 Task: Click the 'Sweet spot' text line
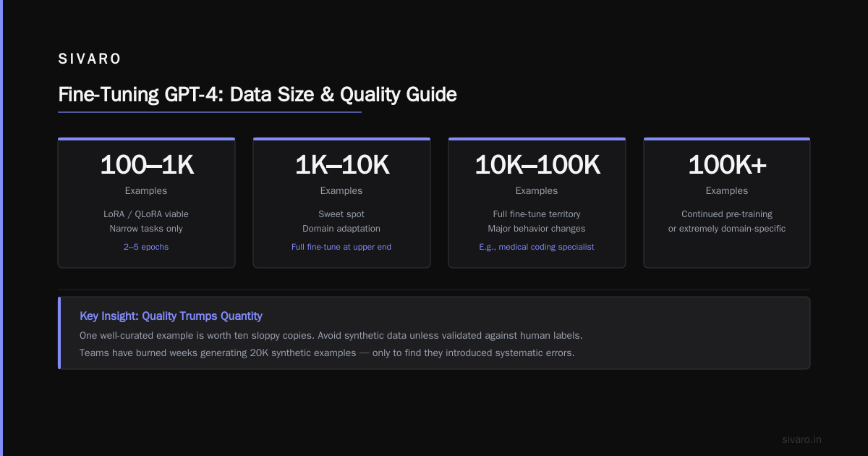[341, 214]
